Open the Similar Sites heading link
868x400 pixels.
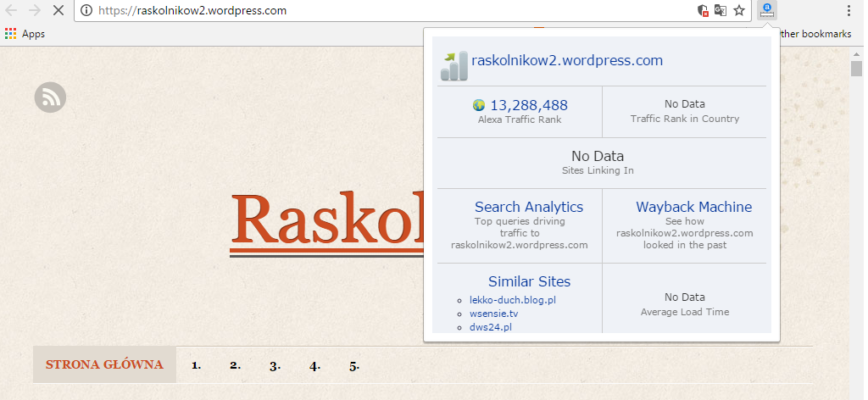(529, 281)
